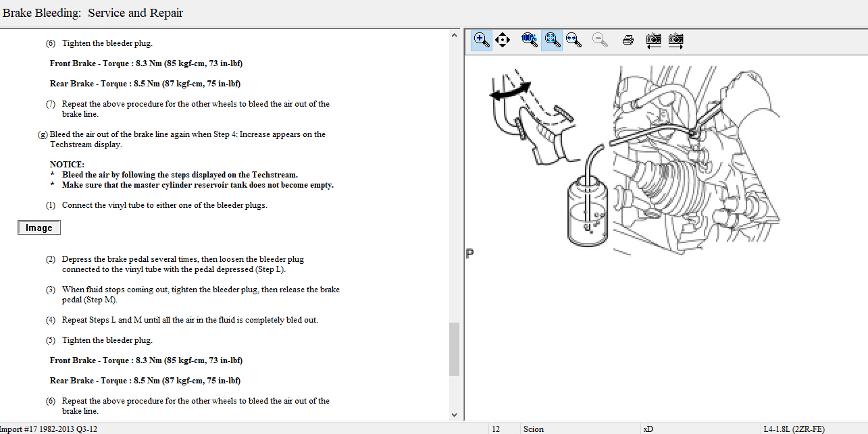The height and width of the screenshot is (434, 868).
Task: Click step "(3) When fluid stops coming out"
Action: (x=193, y=295)
